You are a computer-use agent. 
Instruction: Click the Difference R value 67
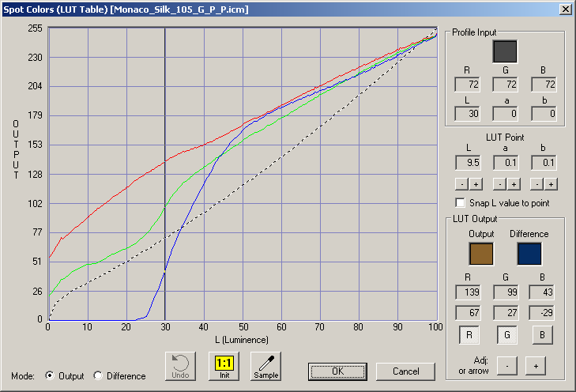coord(468,313)
